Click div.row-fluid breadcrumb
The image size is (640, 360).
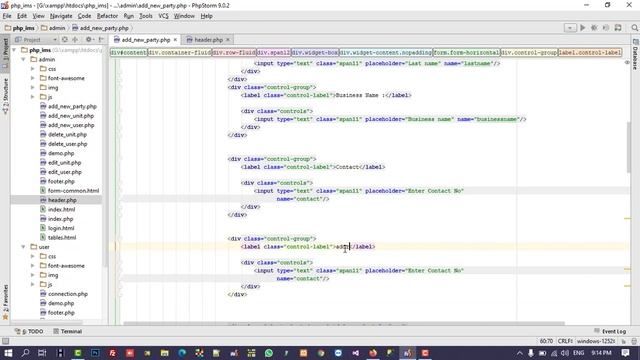click(x=234, y=53)
